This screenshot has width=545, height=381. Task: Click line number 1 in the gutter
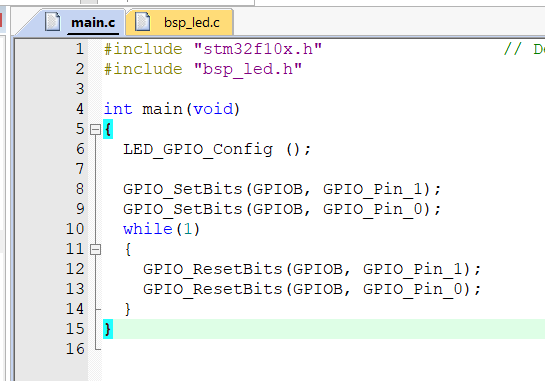pos(80,49)
